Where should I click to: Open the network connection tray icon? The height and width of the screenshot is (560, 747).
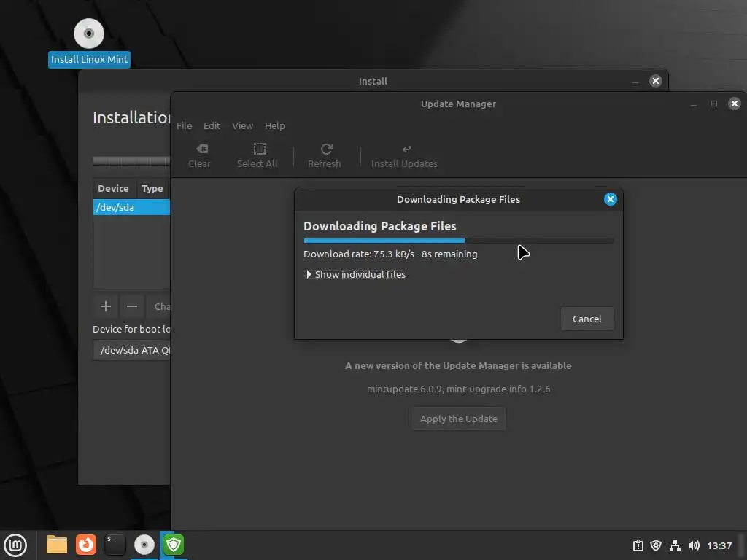675,545
